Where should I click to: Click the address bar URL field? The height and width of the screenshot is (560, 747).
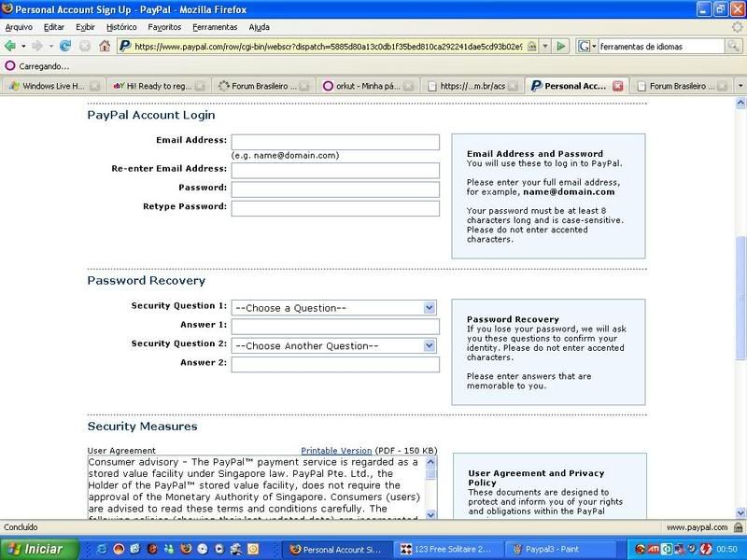point(328,46)
